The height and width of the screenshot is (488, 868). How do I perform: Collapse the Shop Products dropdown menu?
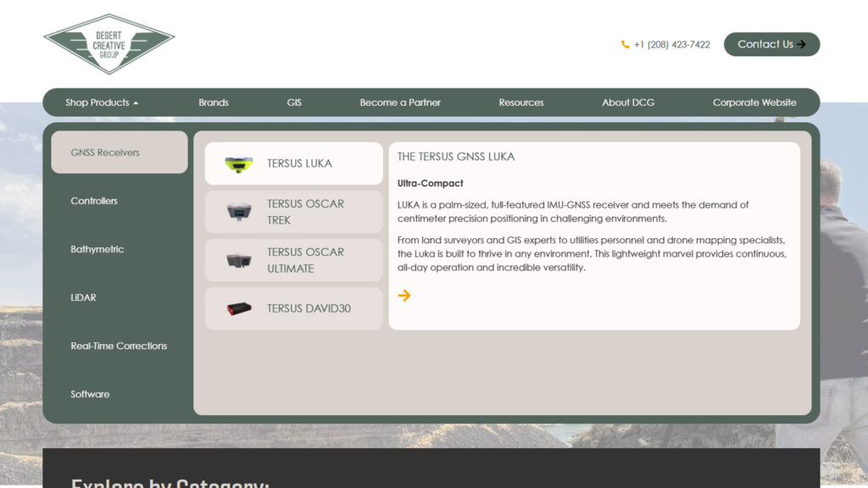click(x=102, y=103)
